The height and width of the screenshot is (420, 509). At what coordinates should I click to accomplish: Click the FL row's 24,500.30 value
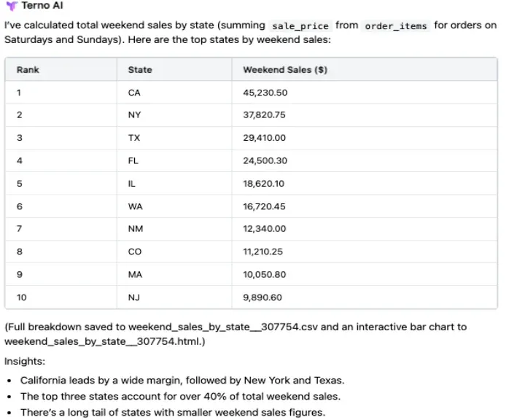[x=265, y=160]
